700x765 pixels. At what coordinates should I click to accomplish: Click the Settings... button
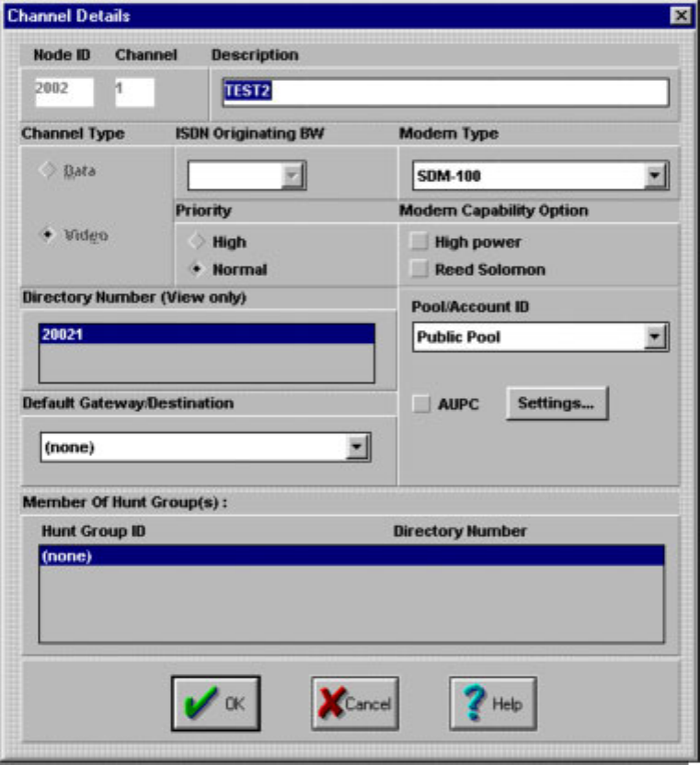(557, 404)
